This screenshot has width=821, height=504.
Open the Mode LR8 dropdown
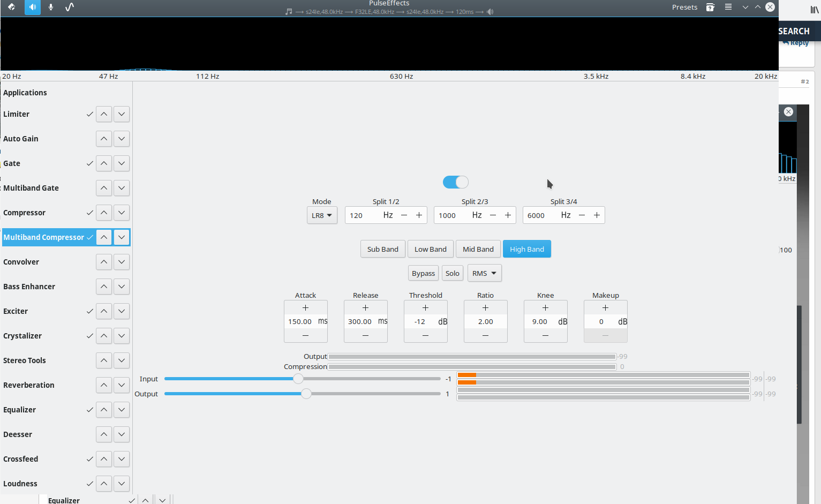(x=322, y=215)
